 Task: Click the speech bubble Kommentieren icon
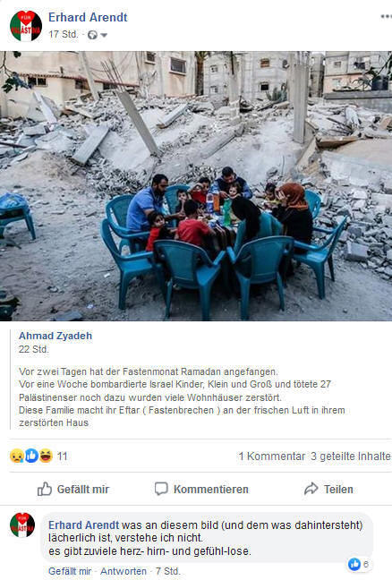(161, 489)
